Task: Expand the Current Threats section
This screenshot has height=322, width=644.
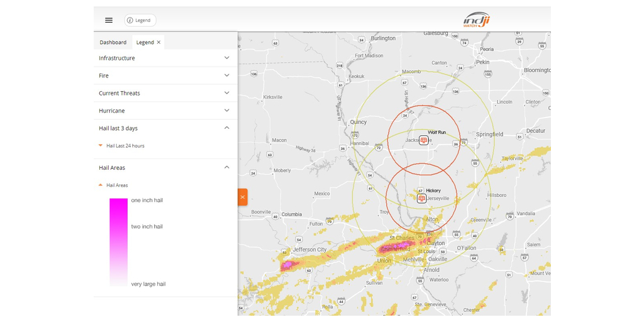Action: point(227,93)
